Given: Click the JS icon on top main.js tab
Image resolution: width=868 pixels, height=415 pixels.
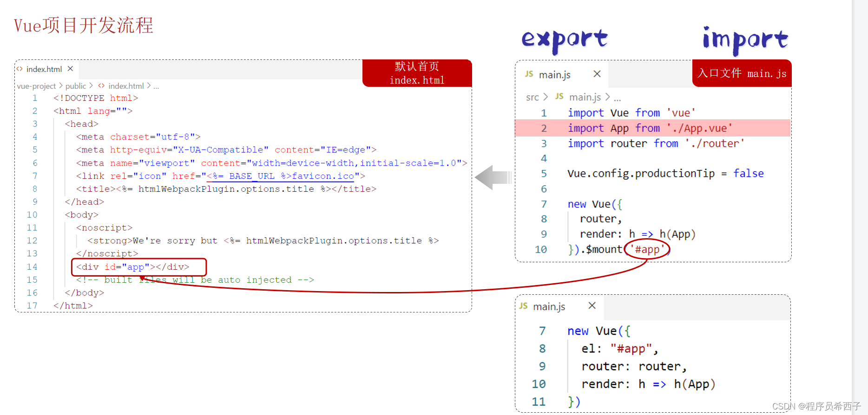Looking at the screenshot, I should [529, 74].
